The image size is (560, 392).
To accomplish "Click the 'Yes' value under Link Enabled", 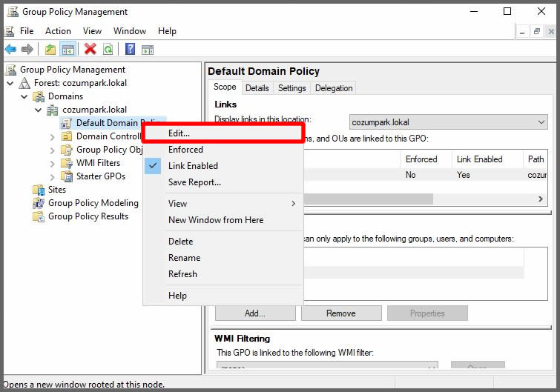I will pos(464,175).
